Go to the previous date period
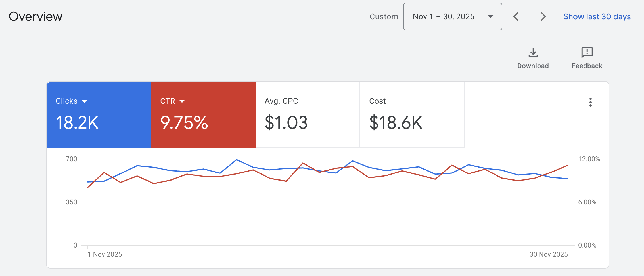Image resolution: width=644 pixels, height=276 pixels. coord(516,16)
